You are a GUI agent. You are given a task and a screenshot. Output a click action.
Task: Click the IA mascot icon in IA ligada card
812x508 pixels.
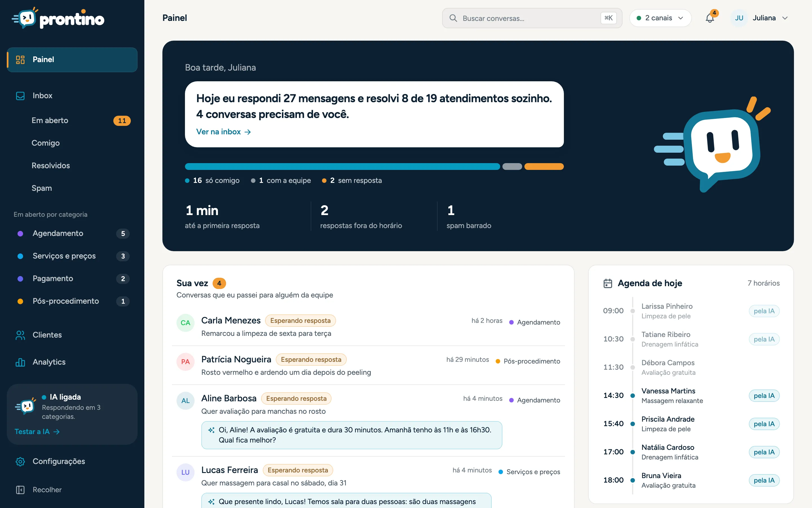pyautogui.click(x=25, y=406)
